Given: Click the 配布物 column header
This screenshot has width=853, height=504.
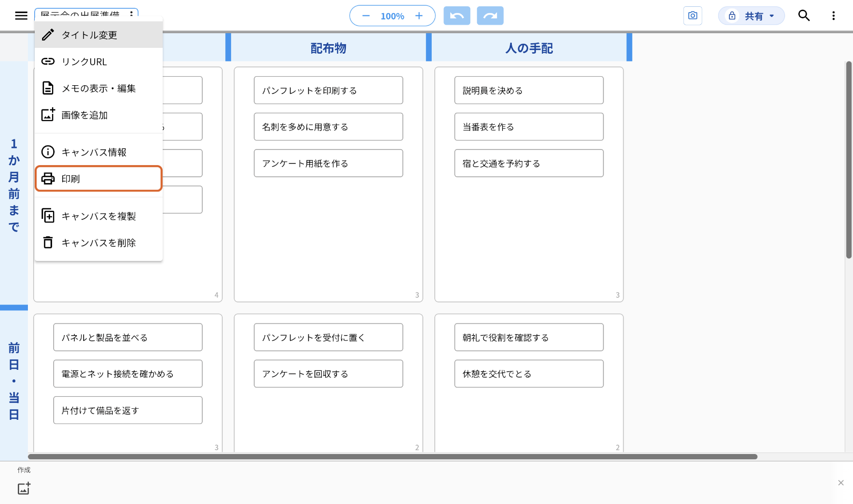Looking at the screenshot, I should click(x=329, y=48).
